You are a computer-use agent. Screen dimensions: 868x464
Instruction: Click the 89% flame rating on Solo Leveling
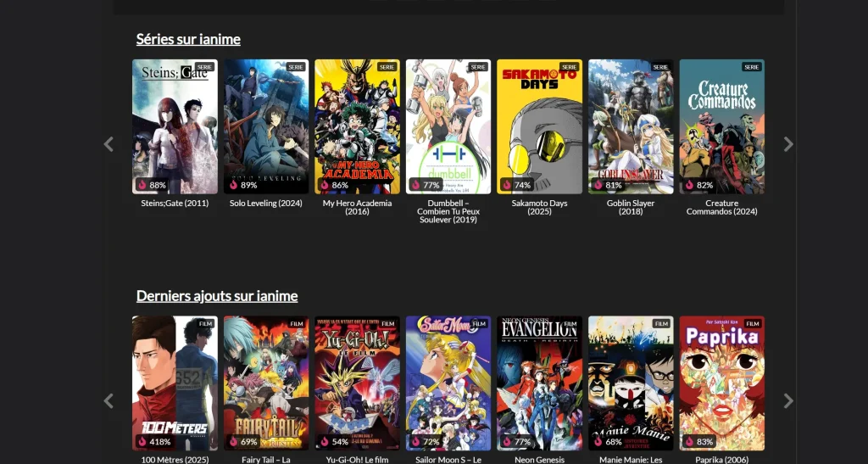pos(243,185)
